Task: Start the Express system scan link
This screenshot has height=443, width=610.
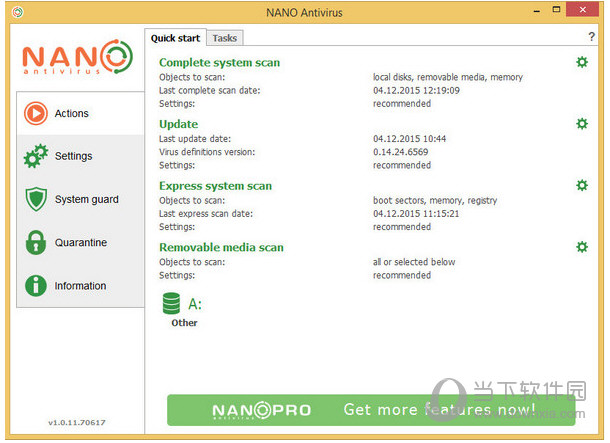Action: pyautogui.click(x=215, y=186)
